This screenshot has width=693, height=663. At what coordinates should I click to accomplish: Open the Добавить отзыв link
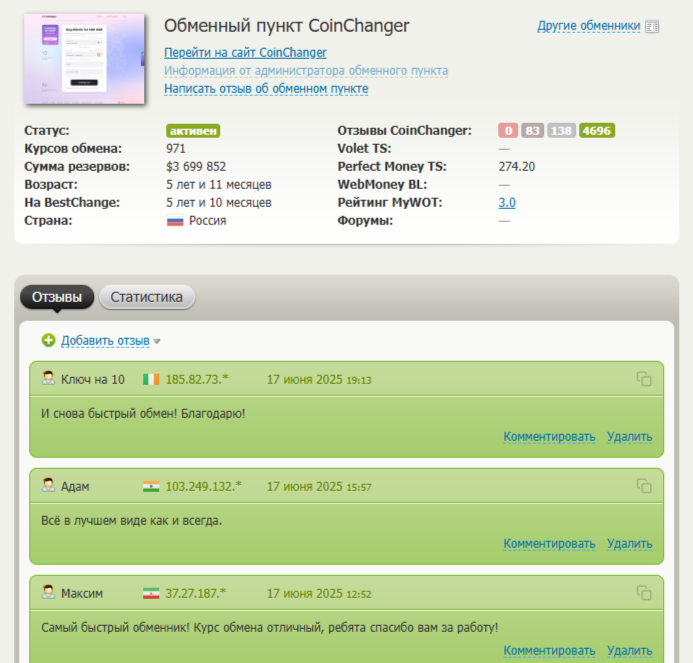coord(105,341)
